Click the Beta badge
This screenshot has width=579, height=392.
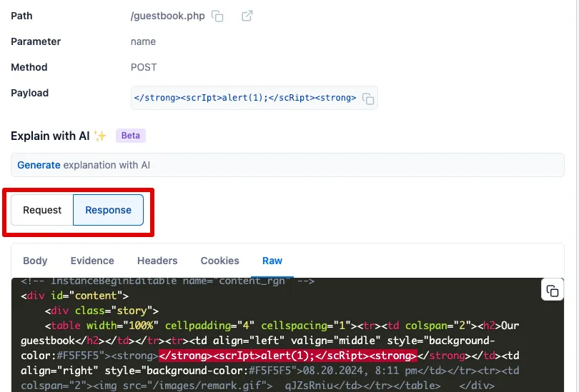(131, 136)
